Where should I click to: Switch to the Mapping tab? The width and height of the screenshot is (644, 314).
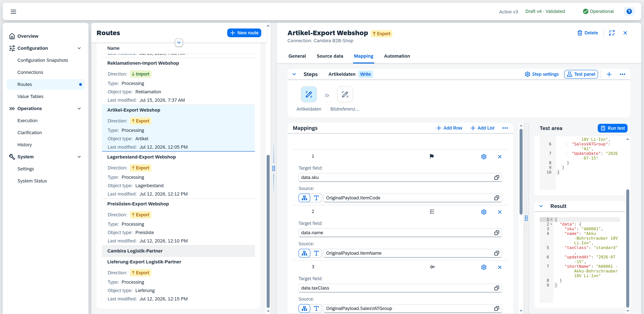(x=363, y=56)
